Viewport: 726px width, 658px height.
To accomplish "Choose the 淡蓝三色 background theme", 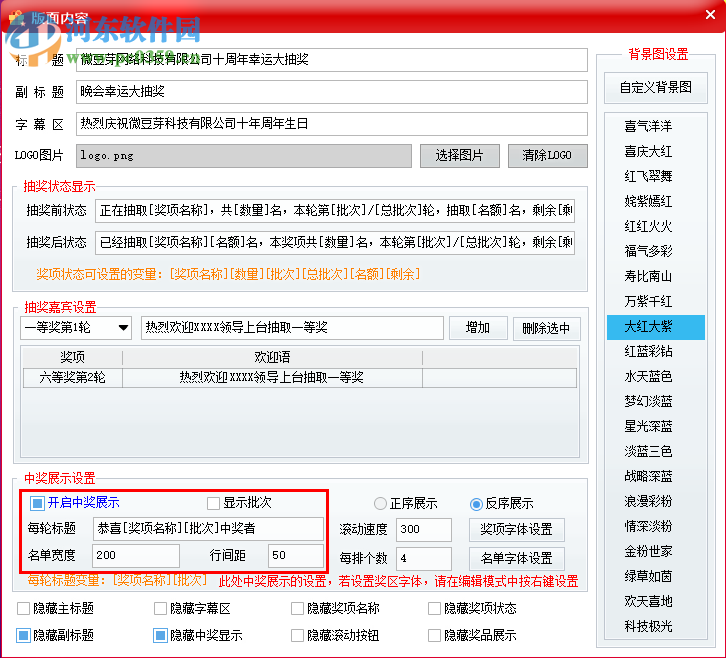I will (x=656, y=451).
